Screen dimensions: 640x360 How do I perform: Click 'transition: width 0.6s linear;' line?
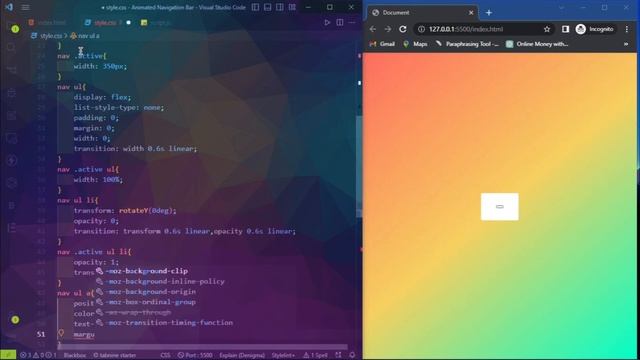(x=135, y=149)
